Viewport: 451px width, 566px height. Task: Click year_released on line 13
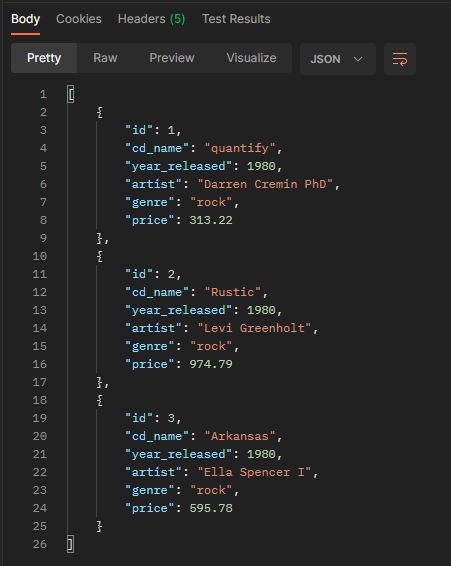tap(178, 310)
